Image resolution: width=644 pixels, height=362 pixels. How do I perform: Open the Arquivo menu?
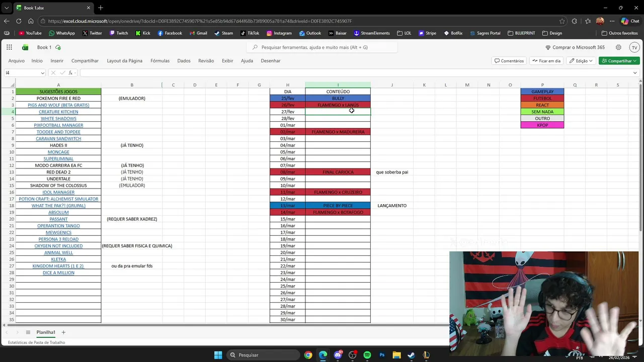tap(16, 61)
